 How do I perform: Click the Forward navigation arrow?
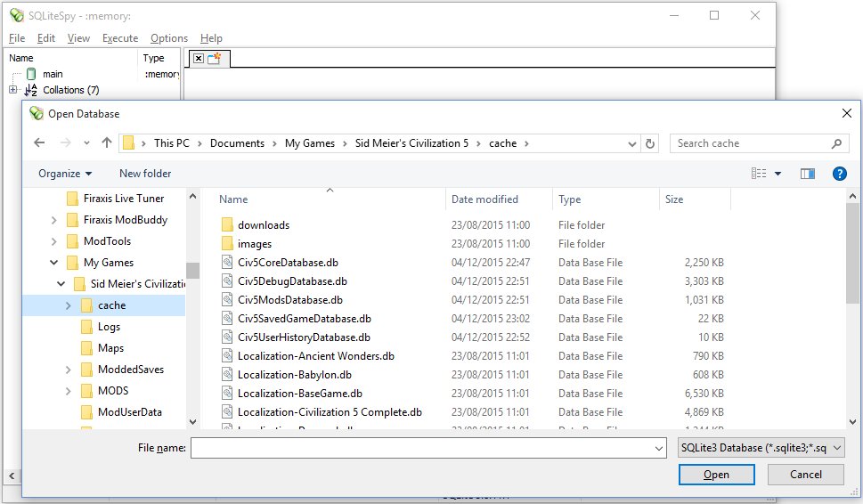point(66,143)
